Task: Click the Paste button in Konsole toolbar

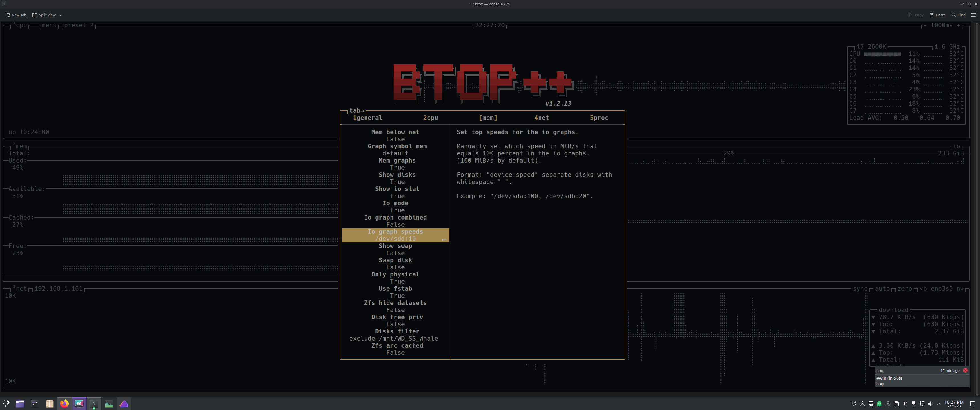Action: point(938,15)
